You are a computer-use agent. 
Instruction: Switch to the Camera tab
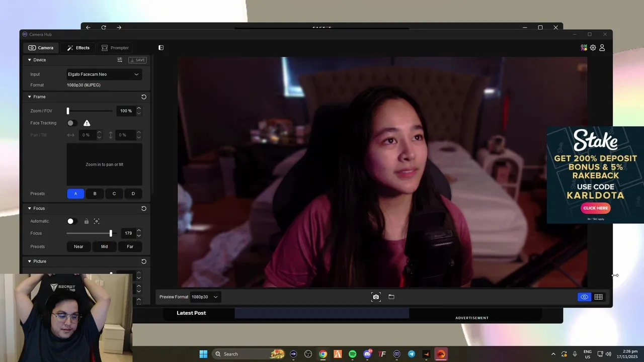(41, 48)
